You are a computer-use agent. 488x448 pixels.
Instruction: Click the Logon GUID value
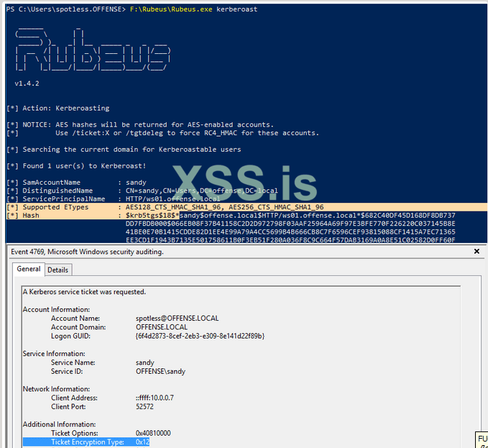tap(200, 337)
